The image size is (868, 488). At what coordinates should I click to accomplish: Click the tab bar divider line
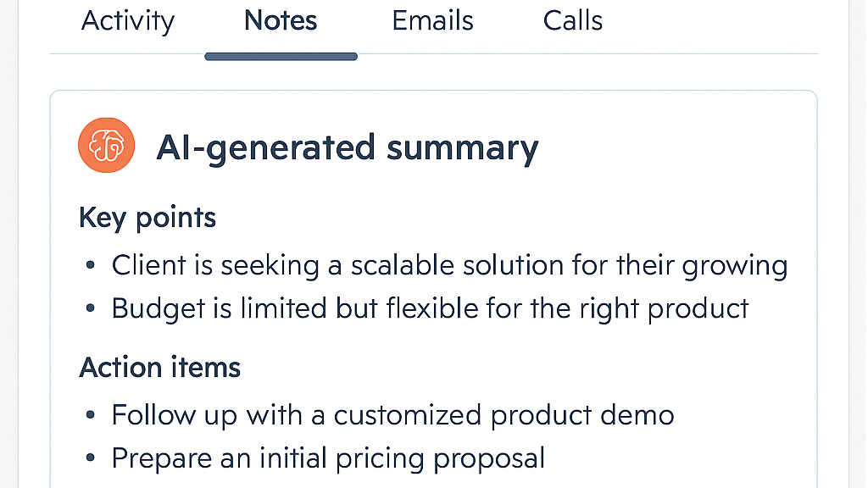(x=593, y=55)
